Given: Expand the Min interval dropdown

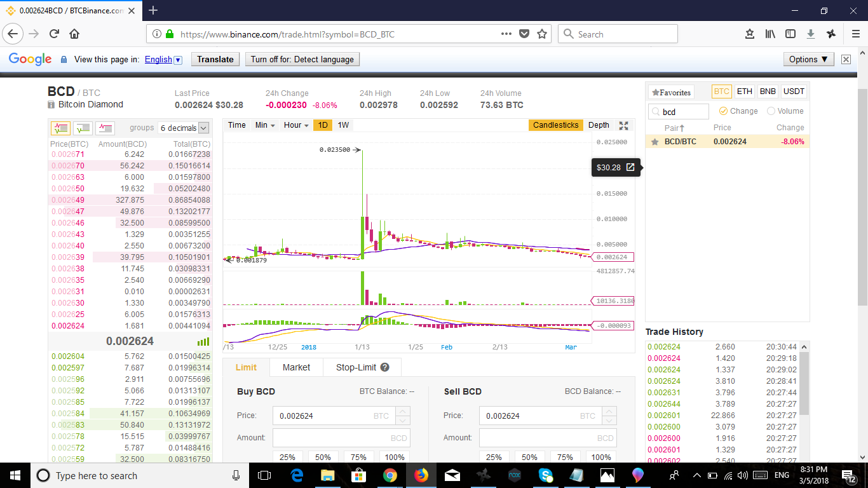Looking at the screenshot, I should coord(265,125).
